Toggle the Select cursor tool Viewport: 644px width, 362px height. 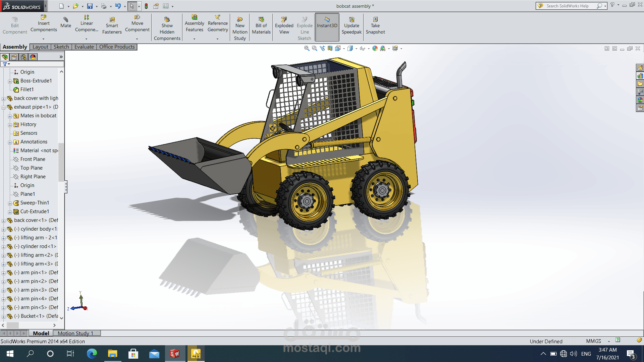tap(132, 6)
